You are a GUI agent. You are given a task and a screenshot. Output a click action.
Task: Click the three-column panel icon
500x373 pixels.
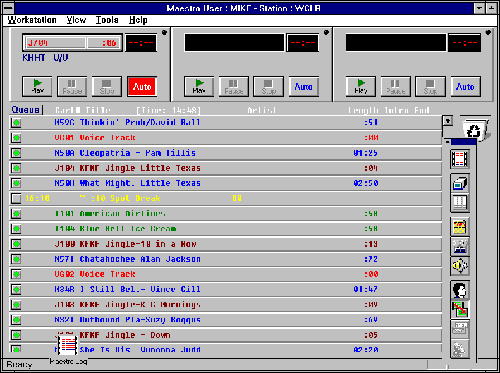[460, 202]
